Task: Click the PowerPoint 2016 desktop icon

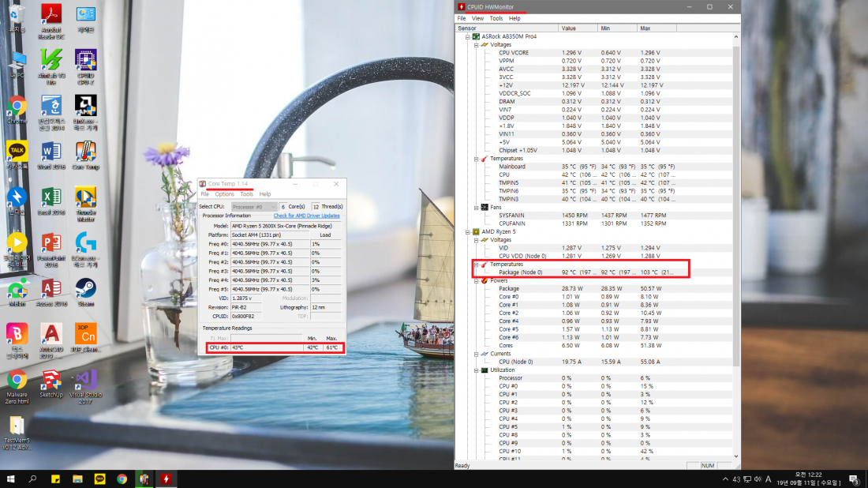Action: 51,250
